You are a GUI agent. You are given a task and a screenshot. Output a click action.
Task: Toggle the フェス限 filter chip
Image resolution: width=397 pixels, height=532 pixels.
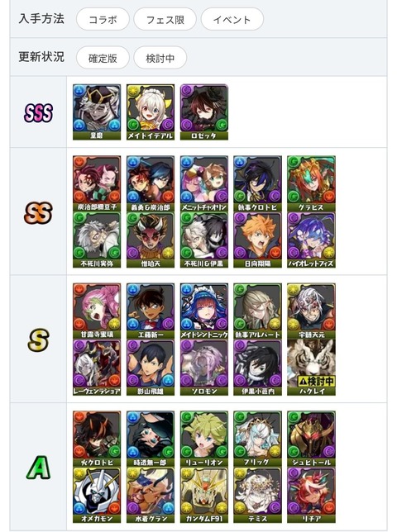pos(165,19)
